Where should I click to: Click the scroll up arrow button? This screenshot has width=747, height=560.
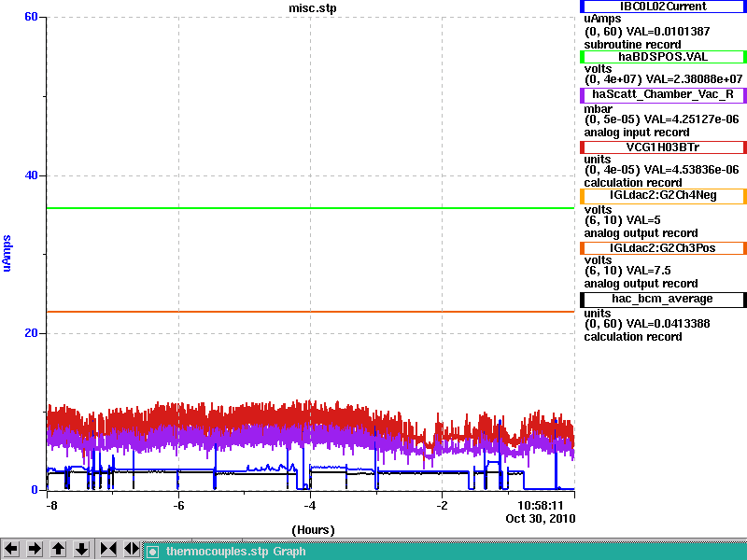click(x=58, y=549)
